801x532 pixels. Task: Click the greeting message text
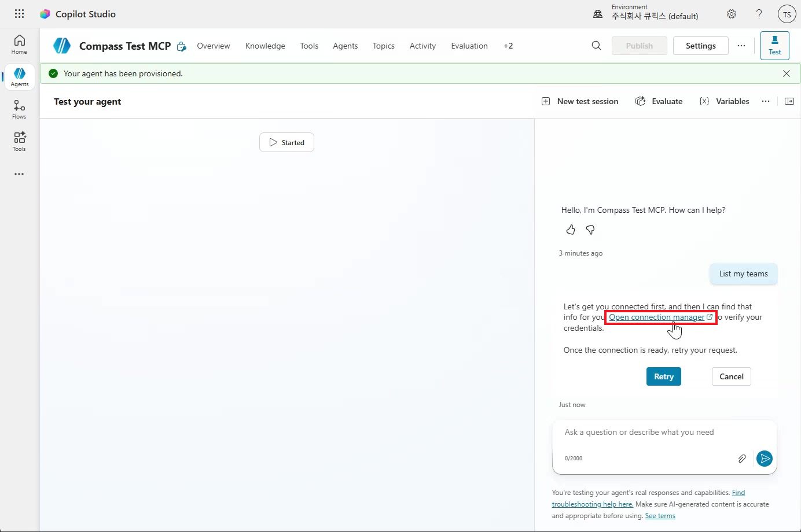point(644,210)
